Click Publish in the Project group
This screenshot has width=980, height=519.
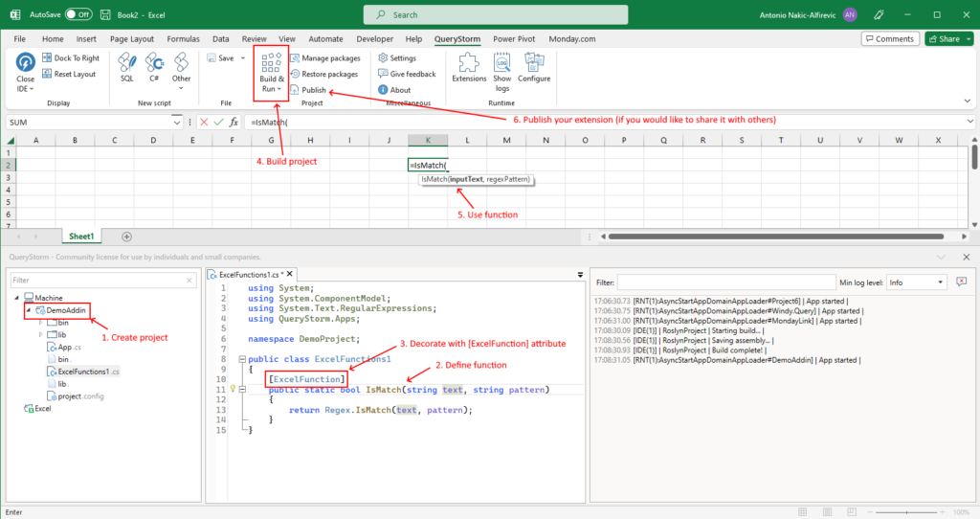pos(313,90)
